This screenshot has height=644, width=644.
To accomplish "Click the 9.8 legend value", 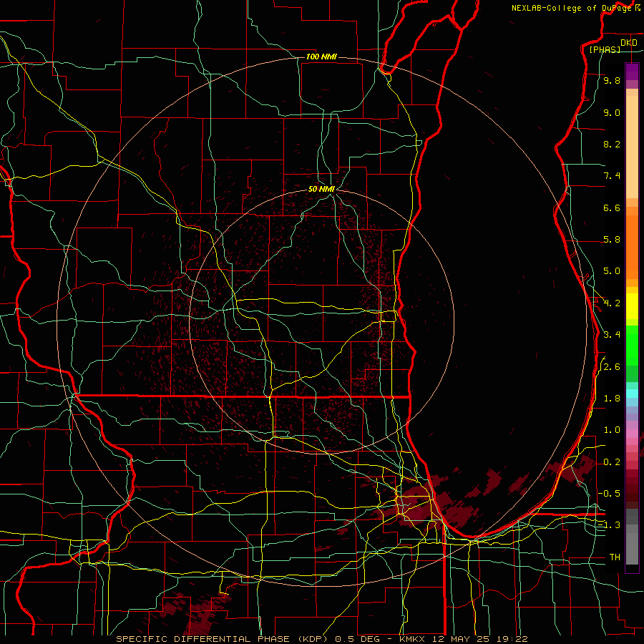I will click(x=612, y=80).
